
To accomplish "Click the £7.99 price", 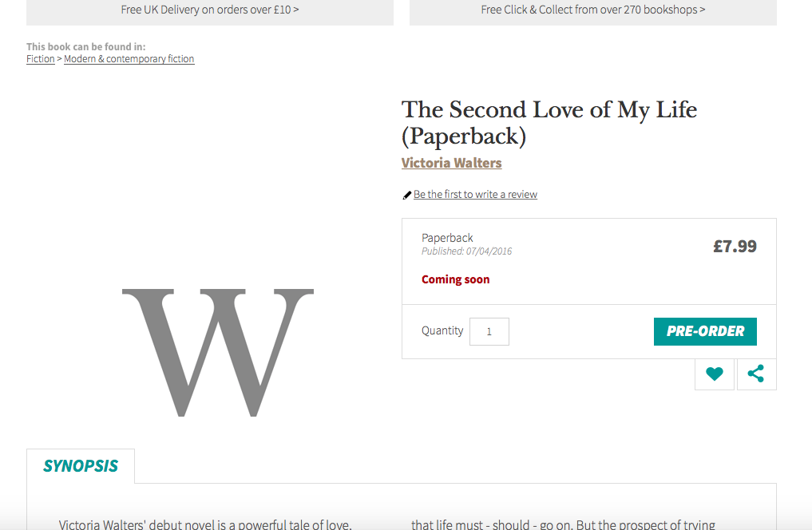I will click(x=735, y=247).
